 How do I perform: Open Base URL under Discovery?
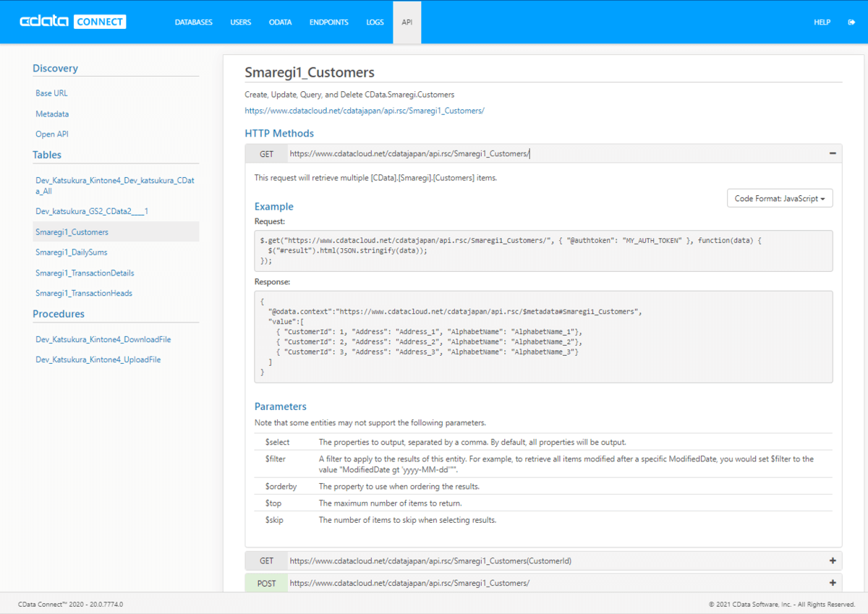pyautogui.click(x=51, y=93)
